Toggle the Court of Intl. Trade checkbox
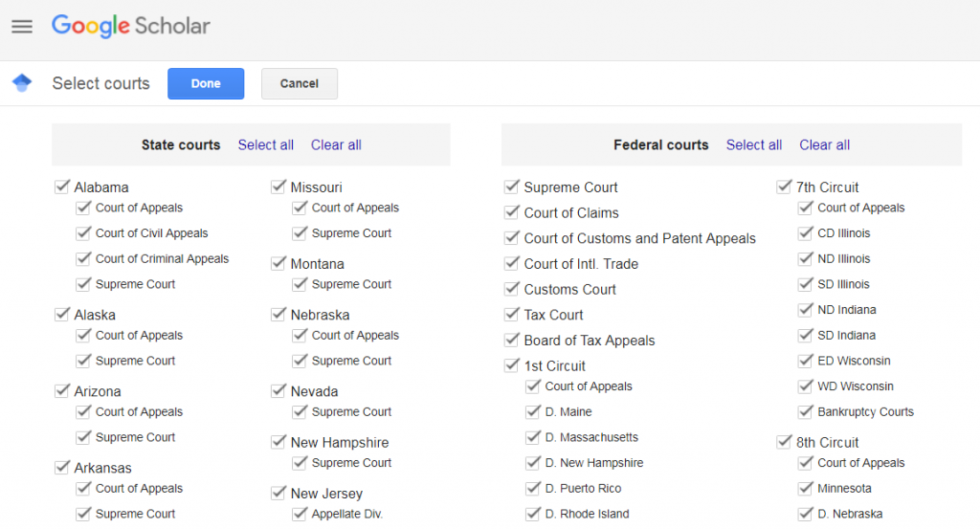 point(512,263)
